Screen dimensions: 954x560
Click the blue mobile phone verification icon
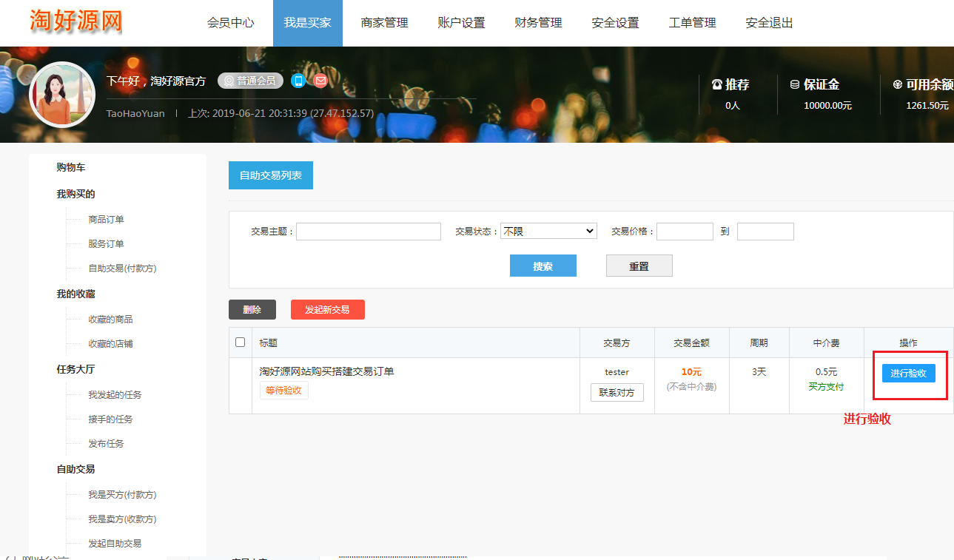(298, 81)
